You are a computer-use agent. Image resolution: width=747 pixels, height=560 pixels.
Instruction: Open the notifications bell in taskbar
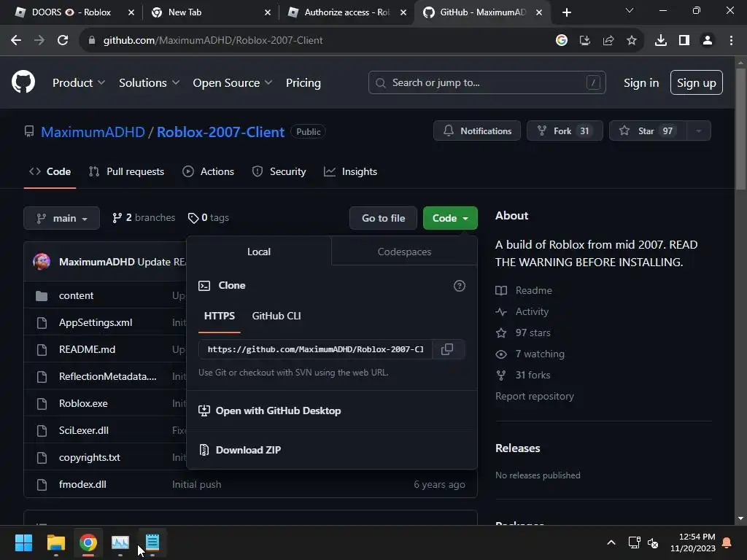(x=727, y=542)
